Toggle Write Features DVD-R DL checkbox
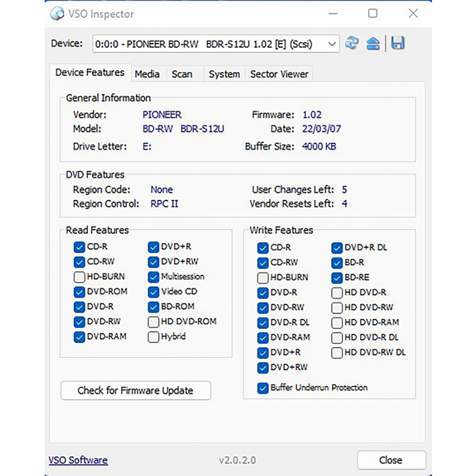 tap(263, 322)
